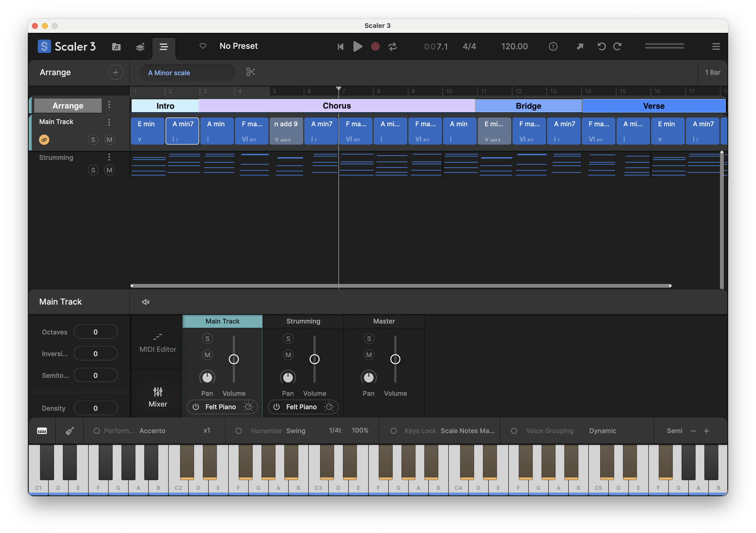The height and width of the screenshot is (533, 756).
Task: Open Main Track three-dot options
Action: click(x=109, y=122)
